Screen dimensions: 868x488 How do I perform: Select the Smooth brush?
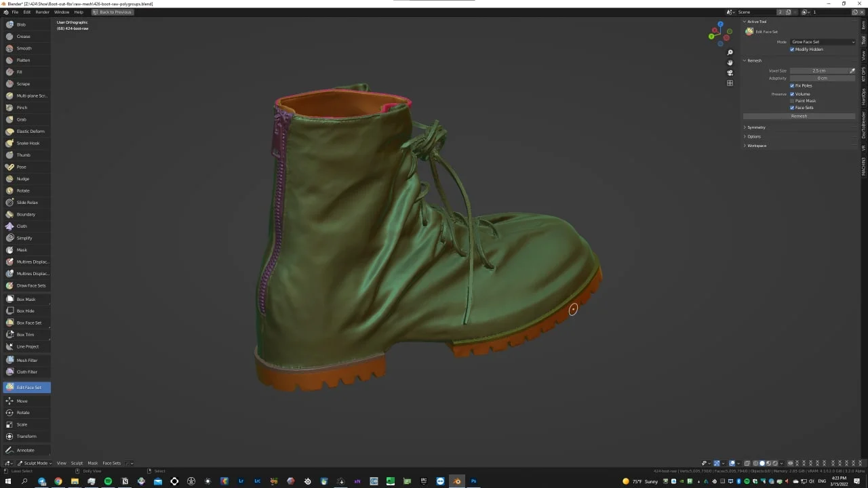26,48
